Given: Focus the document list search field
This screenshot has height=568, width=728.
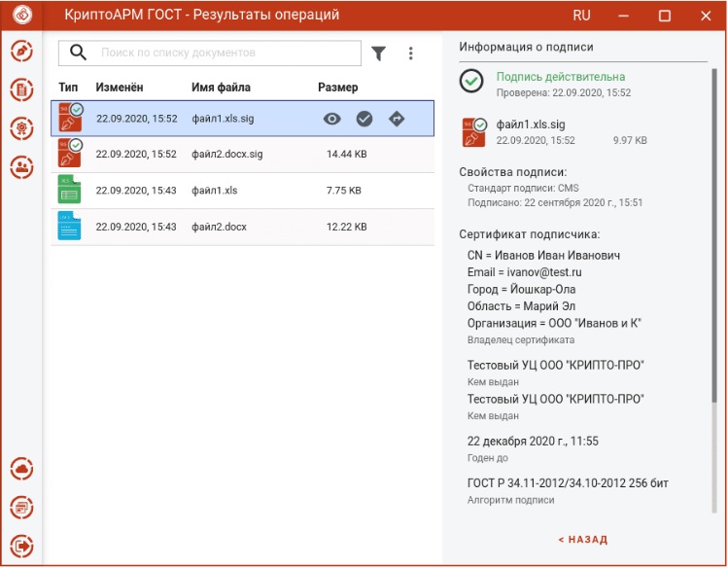Looking at the screenshot, I should (x=210, y=53).
